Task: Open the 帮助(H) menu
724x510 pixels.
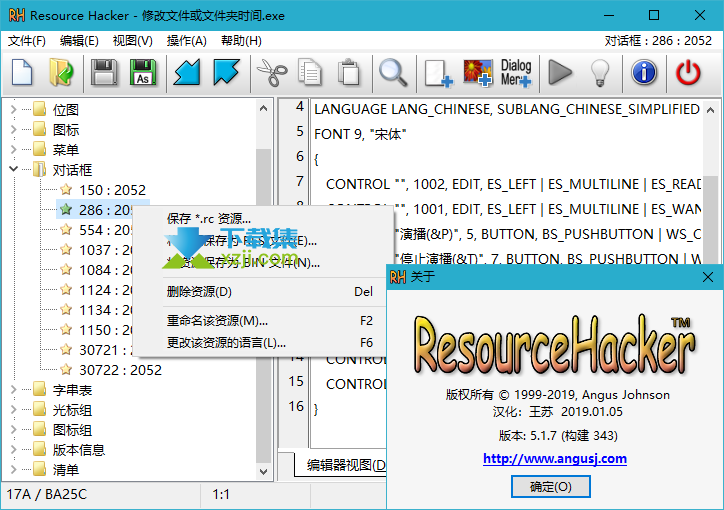Action: 241,41
